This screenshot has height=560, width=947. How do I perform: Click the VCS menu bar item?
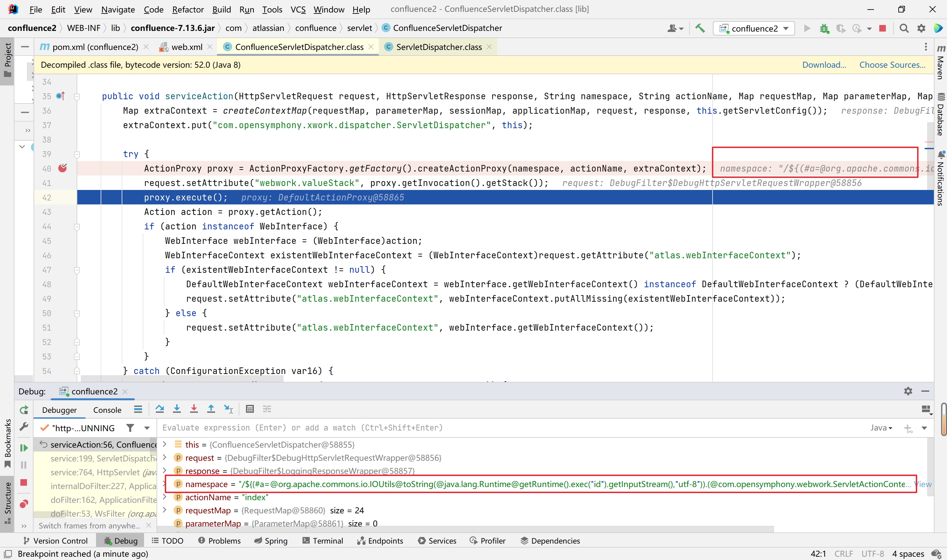[299, 9]
